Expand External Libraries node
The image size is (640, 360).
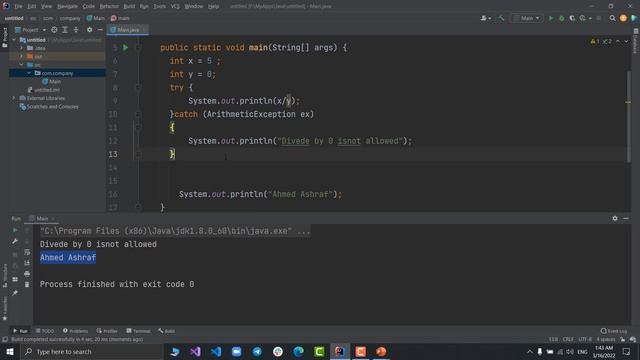click(15, 98)
